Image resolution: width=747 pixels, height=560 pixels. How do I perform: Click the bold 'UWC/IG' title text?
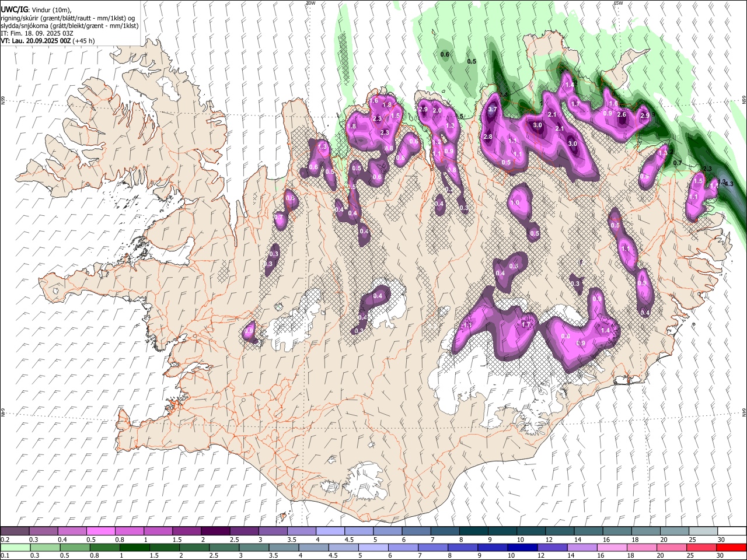(14, 10)
